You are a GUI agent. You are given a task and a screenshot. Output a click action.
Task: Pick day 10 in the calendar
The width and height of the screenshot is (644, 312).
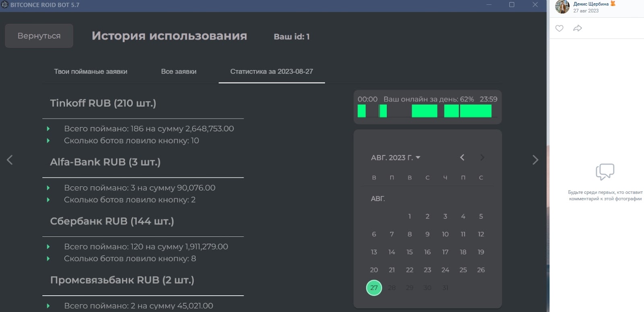coord(445,234)
